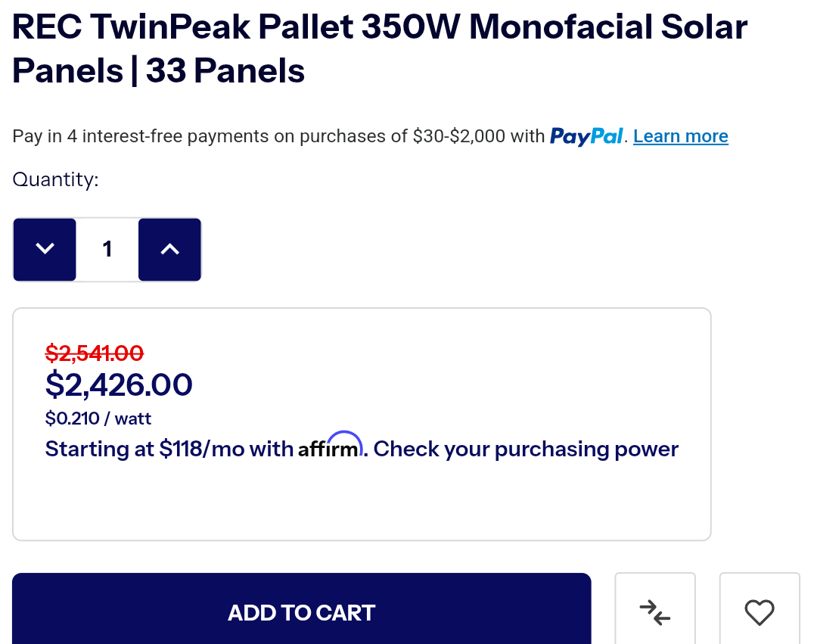Viewport: 817px width, 644px height.
Task: Click the PayPal logo
Action: (x=586, y=136)
